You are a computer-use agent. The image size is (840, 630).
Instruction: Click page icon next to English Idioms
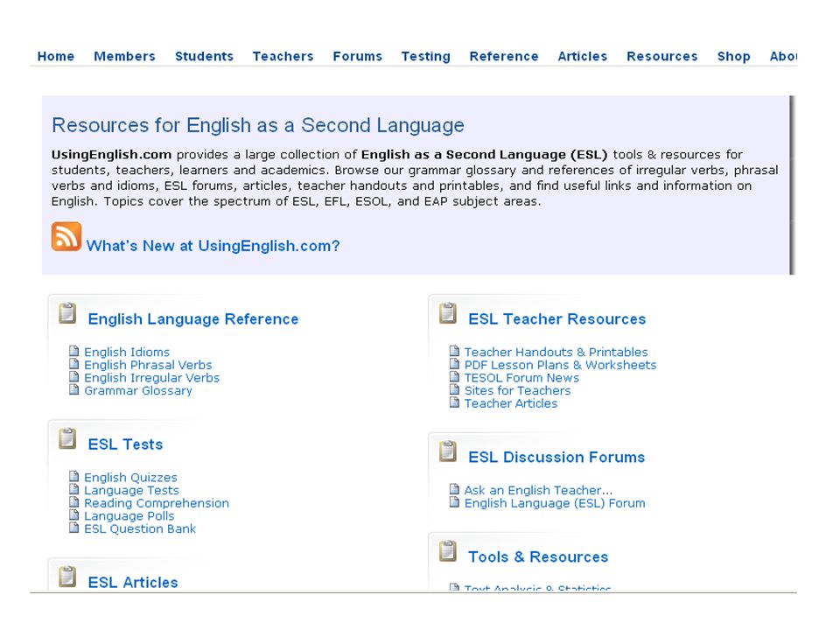pos(73,351)
